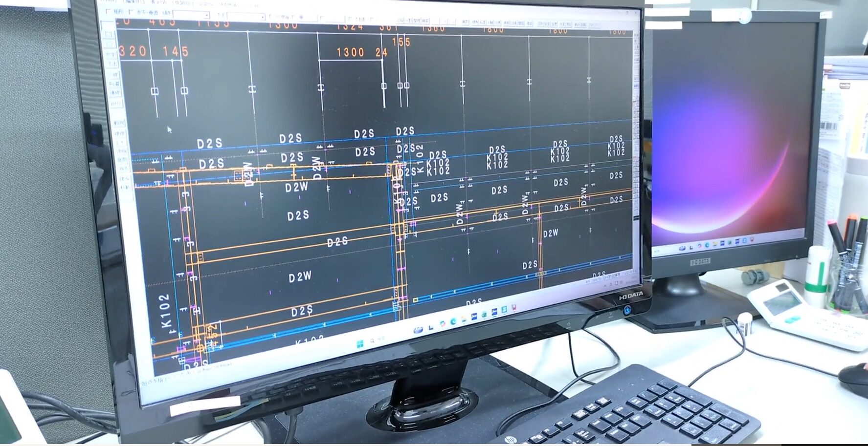Click the orange 320 dimension text
Image resolution: width=868 pixels, height=446 pixels.
tap(133, 51)
